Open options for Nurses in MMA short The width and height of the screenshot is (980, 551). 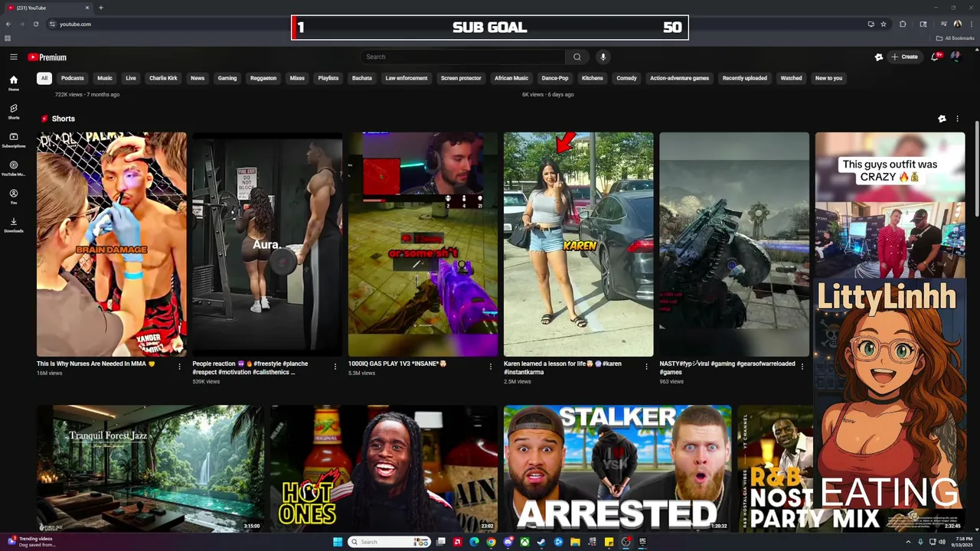(179, 367)
